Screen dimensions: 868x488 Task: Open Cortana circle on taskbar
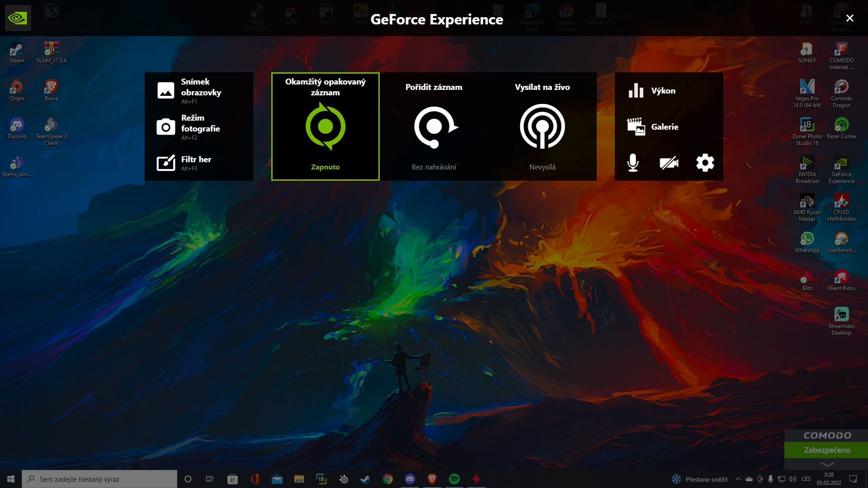tap(188, 479)
